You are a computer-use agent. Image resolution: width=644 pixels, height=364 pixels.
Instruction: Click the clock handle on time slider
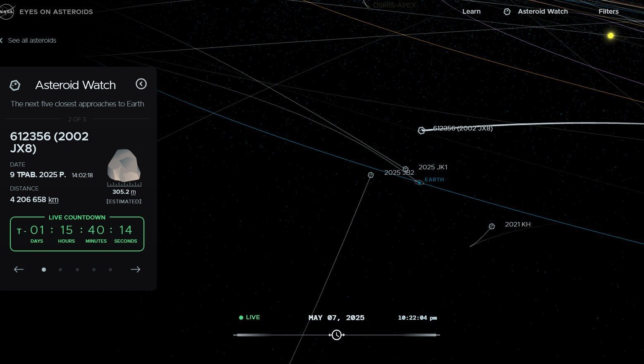click(337, 335)
